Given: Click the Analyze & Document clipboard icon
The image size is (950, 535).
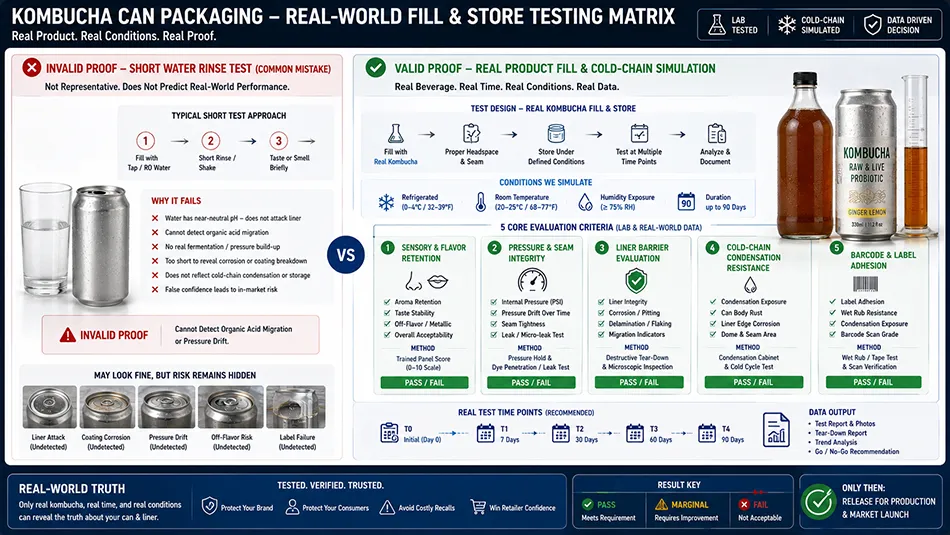Looking at the screenshot, I should click(716, 133).
